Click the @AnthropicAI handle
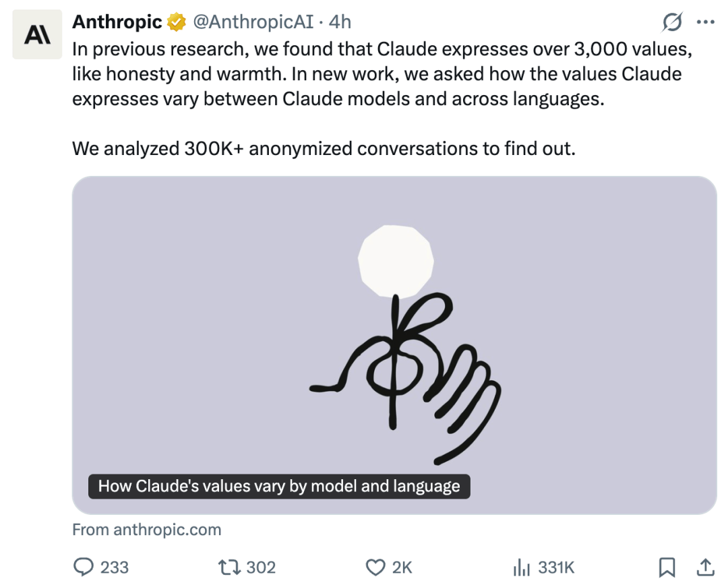Screen dimensions: 728x585 253,22
